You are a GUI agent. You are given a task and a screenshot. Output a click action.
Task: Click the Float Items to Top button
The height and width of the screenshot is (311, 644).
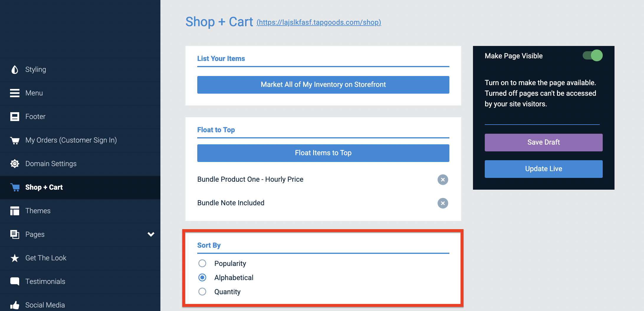[x=323, y=153]
